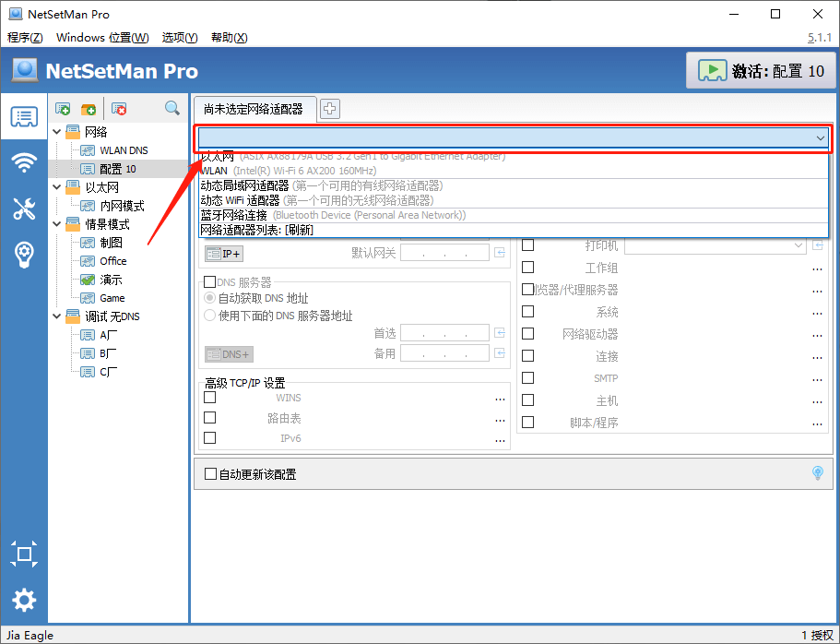Click the 首选 DNS input field
Viewport: 840px width, 644px height.
coord(444,333)
